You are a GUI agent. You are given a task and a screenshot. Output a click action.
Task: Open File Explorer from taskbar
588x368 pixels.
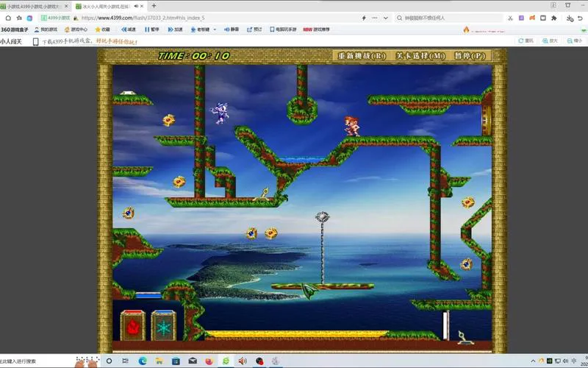[x=159, y=361]
